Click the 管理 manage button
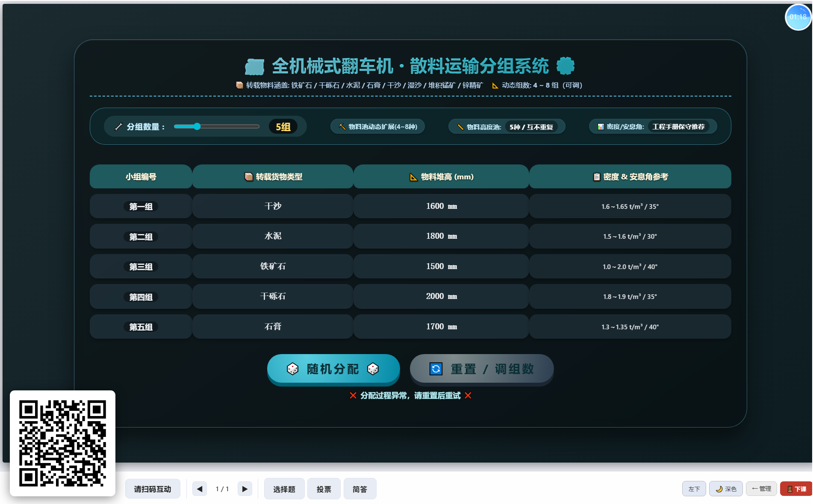This screenshot has width=813, height=504. 761,489
